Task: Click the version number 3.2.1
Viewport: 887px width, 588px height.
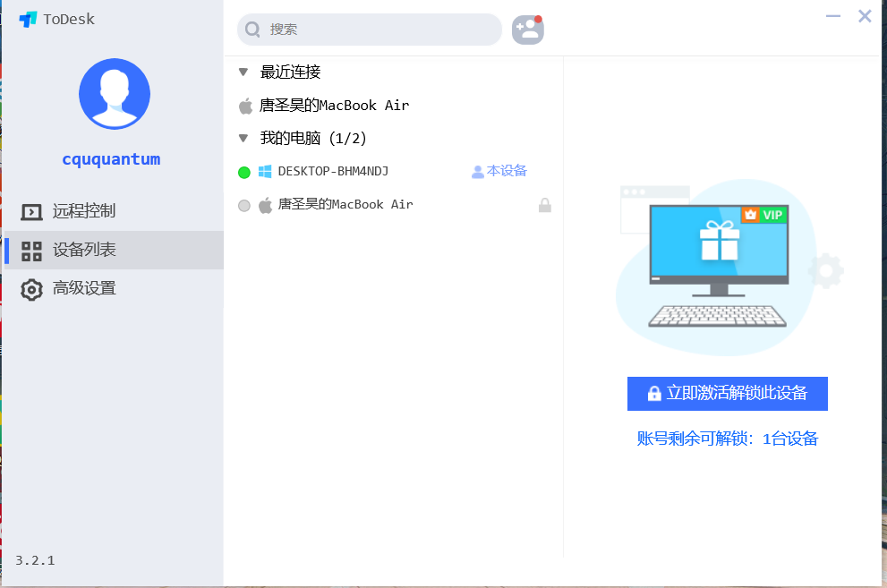Action: pos(35,560)
